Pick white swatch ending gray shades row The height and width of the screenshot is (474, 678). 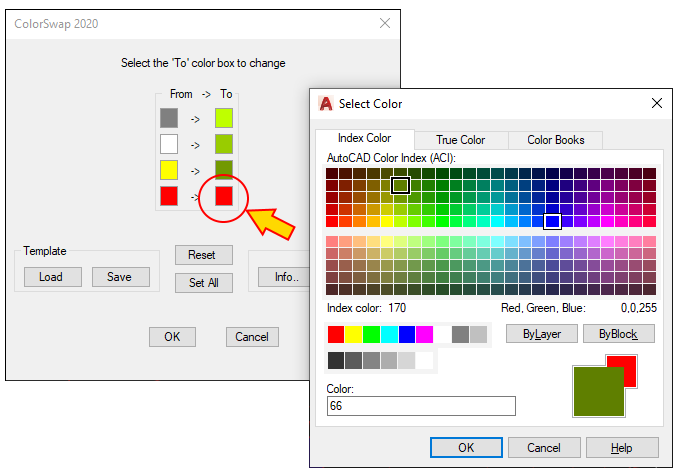425,361
